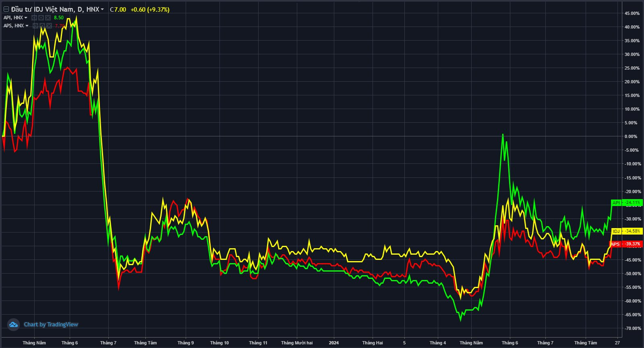Click the Tháng 4 time axis label

[x=438, y=343]
